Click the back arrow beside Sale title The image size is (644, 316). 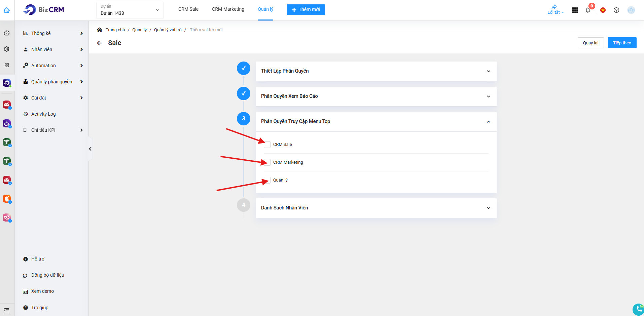coord(99,43)
